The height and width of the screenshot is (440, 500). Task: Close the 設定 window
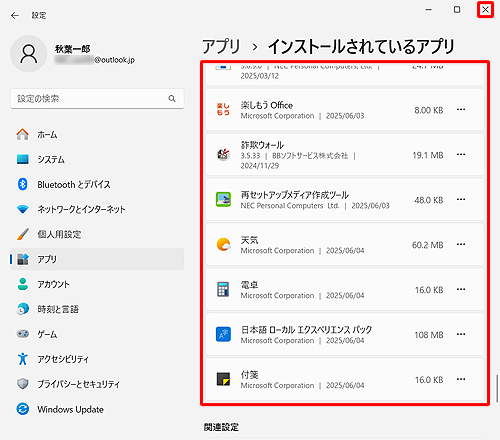pyautogui.click(x=485, y=10)
